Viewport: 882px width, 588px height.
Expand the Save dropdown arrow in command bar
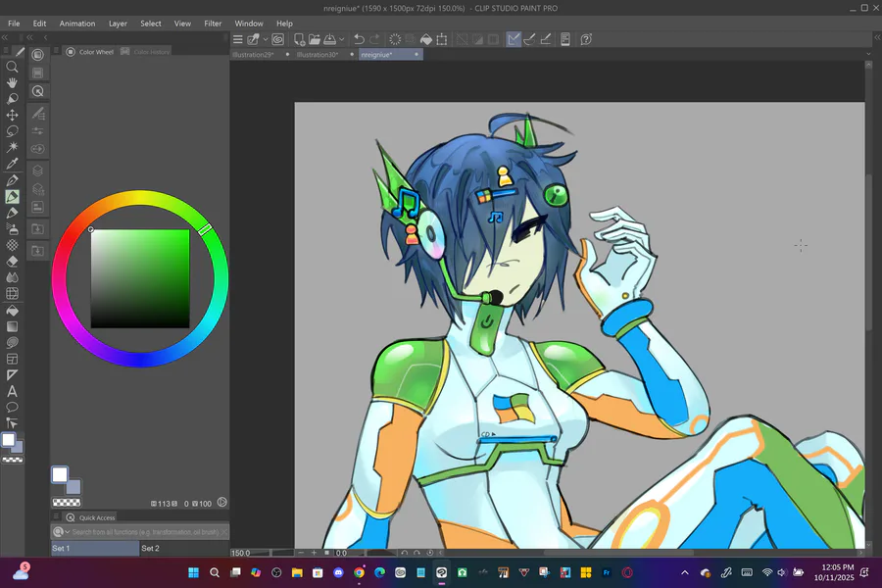pyautogui.click(x=342, y=39)
